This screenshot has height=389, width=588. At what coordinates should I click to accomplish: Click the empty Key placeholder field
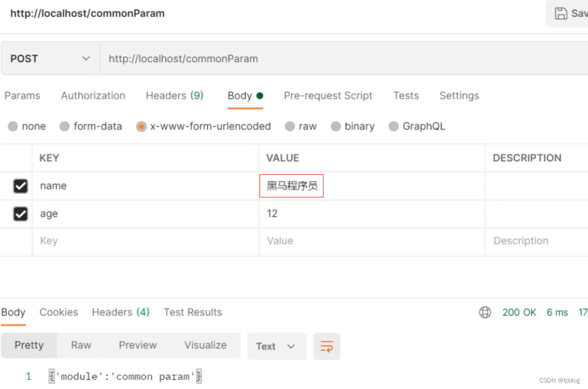pos(145,241)
